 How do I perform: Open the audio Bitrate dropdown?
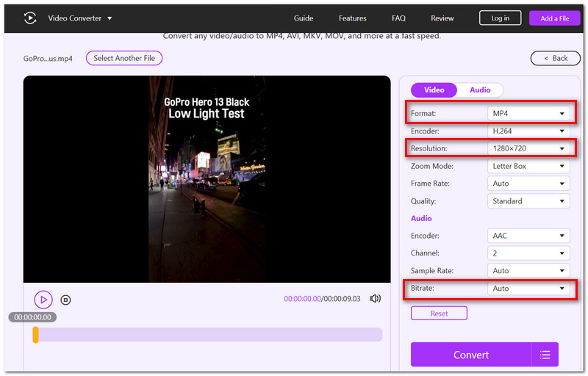[x=528, y=289]
